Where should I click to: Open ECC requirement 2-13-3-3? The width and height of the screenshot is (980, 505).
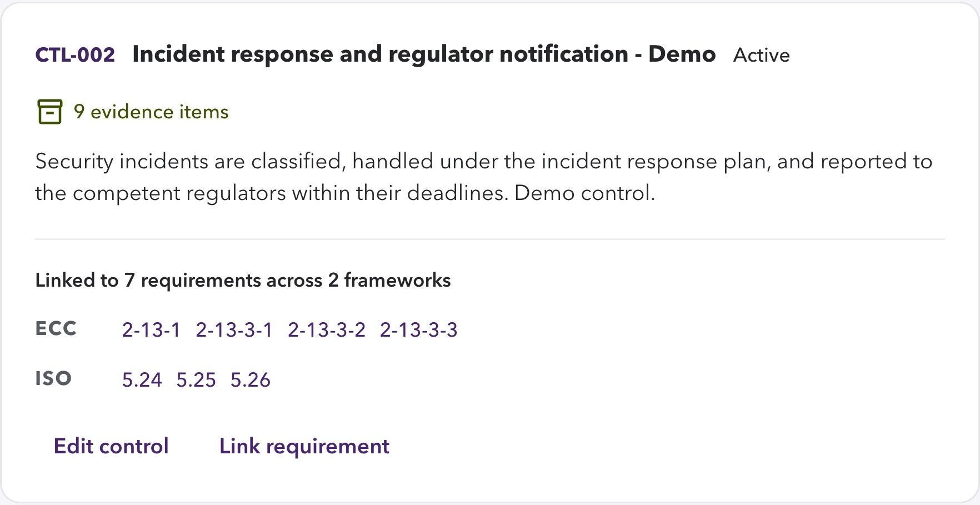click(x=419, y=330)
